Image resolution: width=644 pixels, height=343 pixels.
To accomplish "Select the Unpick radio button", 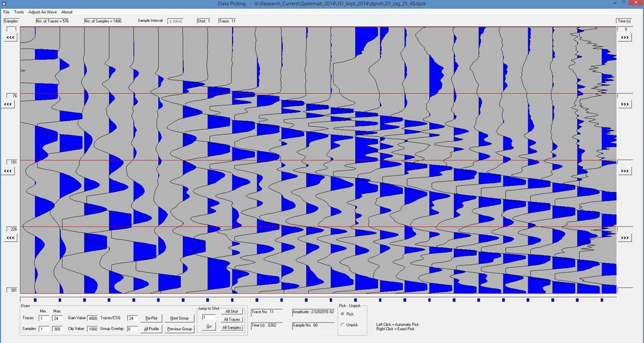I will pyautogui.click(x=342, y=325).
